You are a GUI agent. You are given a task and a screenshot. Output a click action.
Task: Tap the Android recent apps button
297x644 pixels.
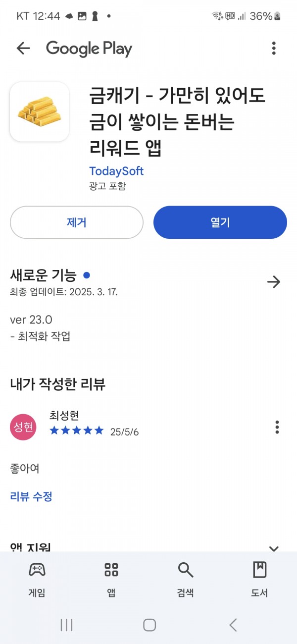pyautogui.click(x=66, y=625)
